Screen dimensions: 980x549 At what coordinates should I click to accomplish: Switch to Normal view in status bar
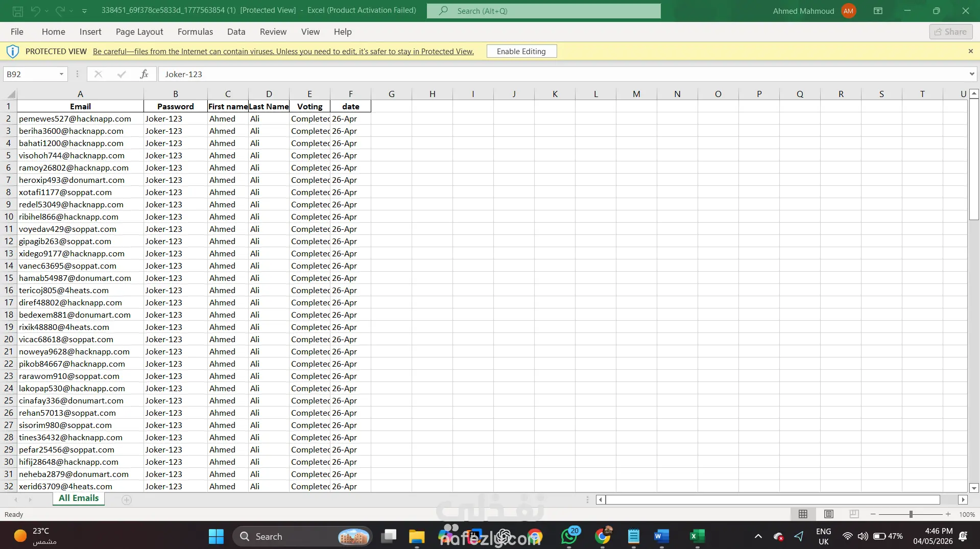(x=803, y=514)
